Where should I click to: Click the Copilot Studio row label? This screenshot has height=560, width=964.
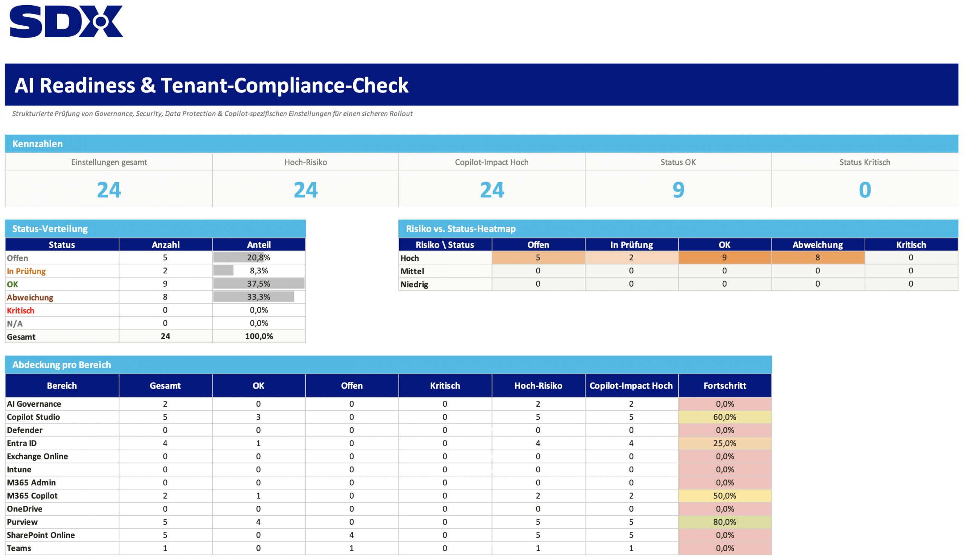pyautogui.click(x=34, y=417)
